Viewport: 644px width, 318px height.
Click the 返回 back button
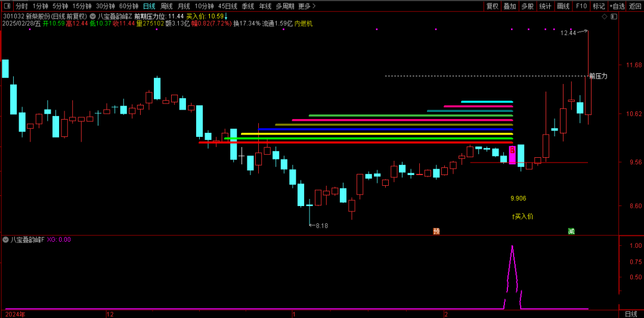click(x=635, y=6)
